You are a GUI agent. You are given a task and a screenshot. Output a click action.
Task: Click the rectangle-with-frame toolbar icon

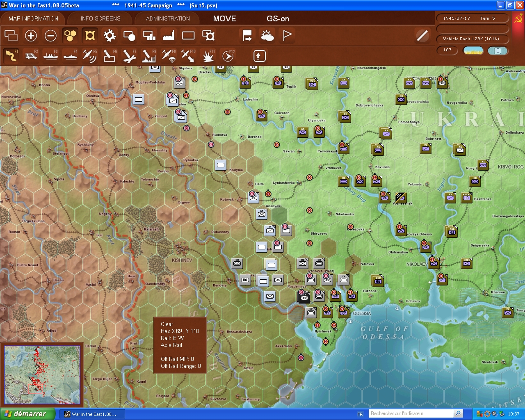click(x=208, y=36)
